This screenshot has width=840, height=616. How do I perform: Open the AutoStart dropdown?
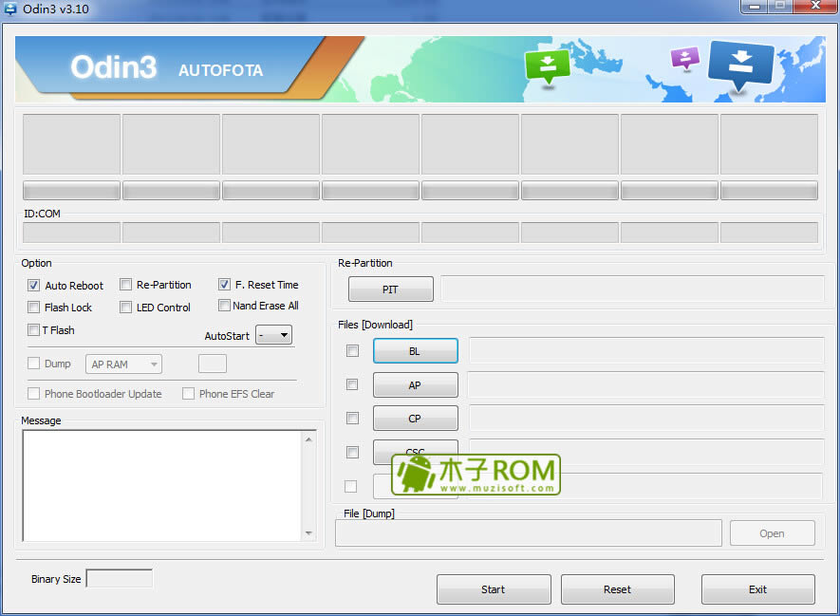[274, 334]
